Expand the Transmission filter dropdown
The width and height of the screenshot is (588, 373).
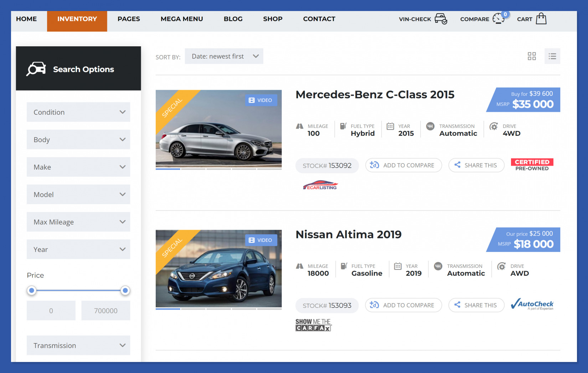pyautogui.click(x=78, y=346)
